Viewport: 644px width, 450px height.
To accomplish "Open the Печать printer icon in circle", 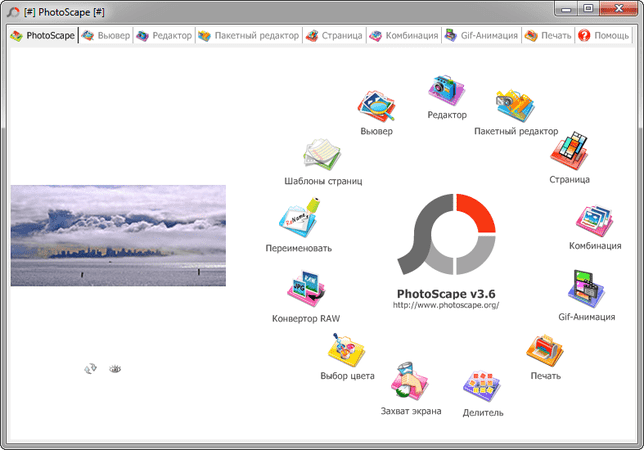I will tap(545, 351).
